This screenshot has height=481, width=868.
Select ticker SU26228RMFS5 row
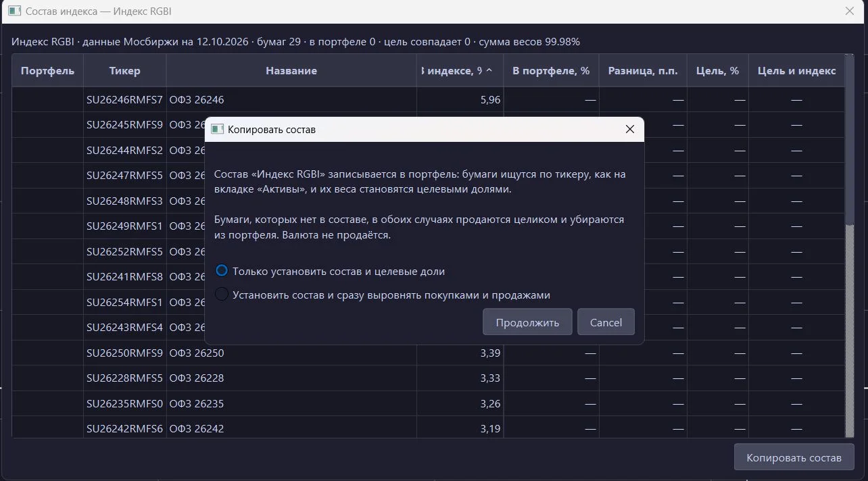(125, 378)
